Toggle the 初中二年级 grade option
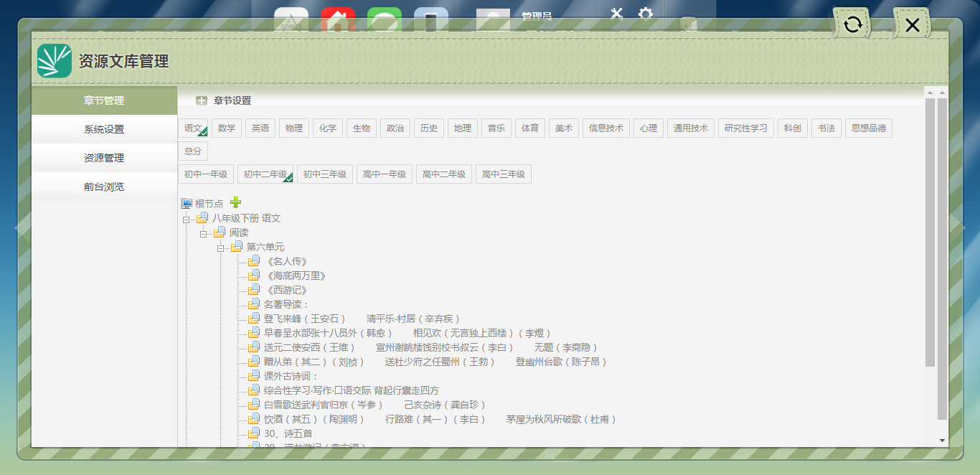Screen dimensions: 980x475 pyautogui.click(x=265, y=174)
